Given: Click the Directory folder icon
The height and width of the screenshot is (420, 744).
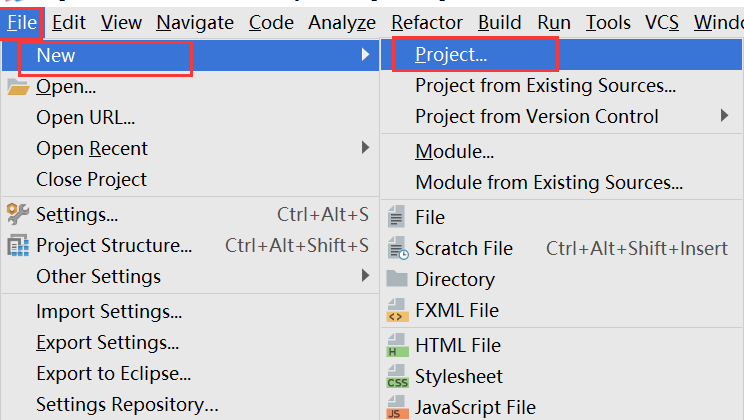Looking at the screenshot, I should point(397,279).
